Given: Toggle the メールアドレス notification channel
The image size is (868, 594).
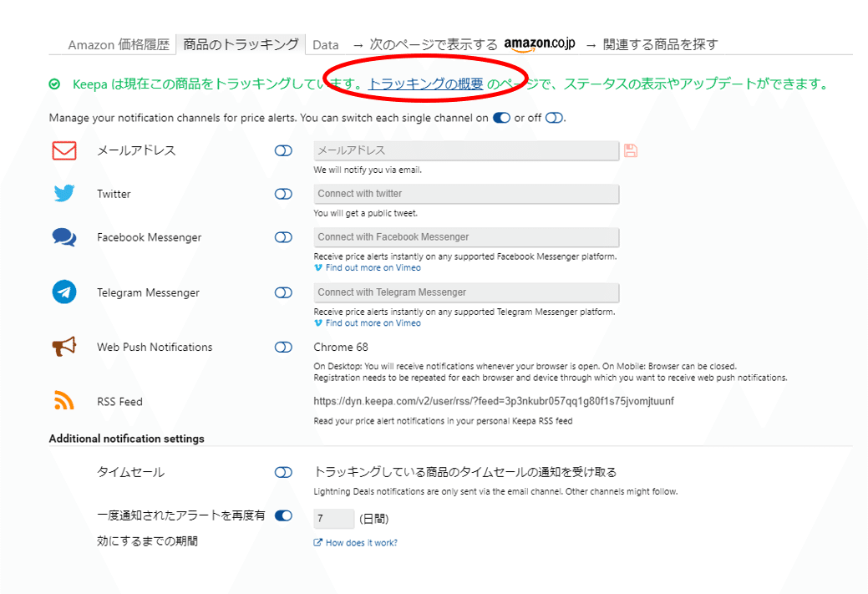Looking at the screenshot, I should (283, 150).
